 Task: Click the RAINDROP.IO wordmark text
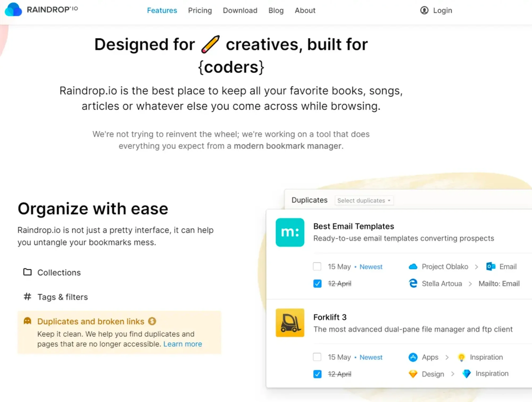pyautogui.click(x=52, y=10)
